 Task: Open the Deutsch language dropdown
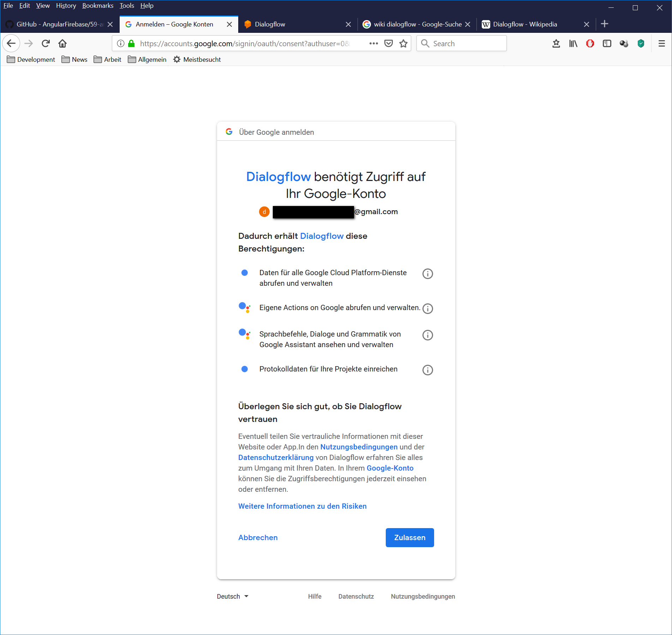[x=233, y=596]
